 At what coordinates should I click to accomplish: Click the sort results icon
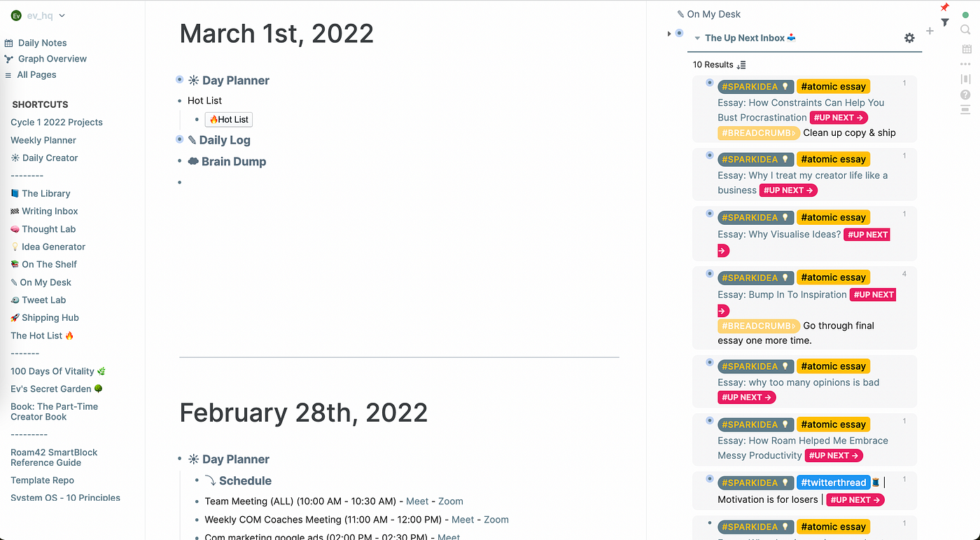(742, 65)
